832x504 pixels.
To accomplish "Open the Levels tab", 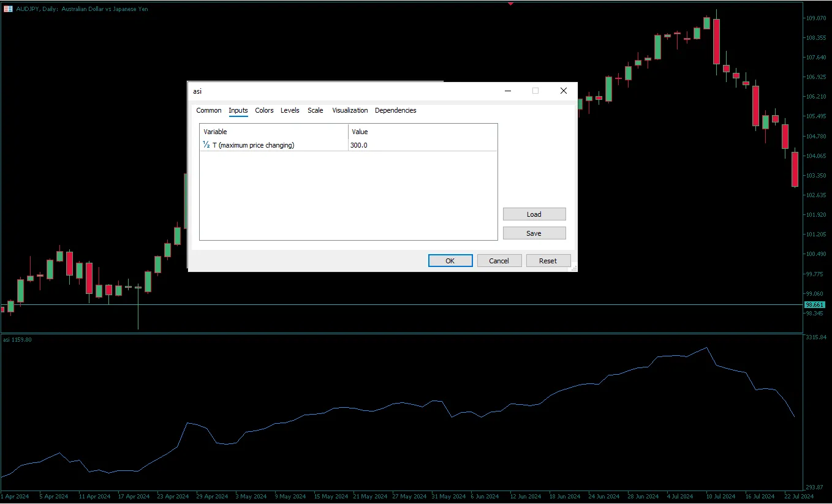I will 290,110.
